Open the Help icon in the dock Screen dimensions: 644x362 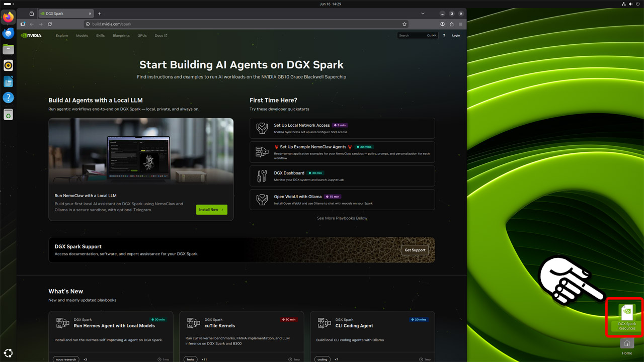[x=8, y=98]
